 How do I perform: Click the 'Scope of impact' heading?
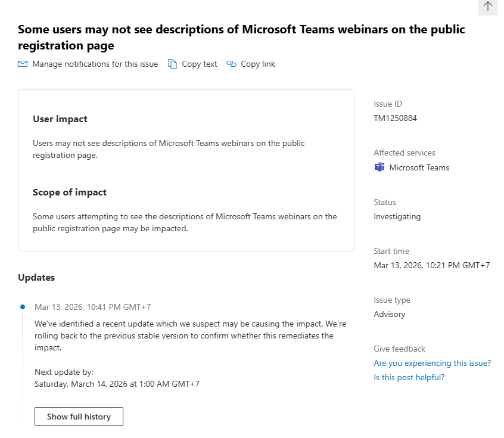[70, 192]
